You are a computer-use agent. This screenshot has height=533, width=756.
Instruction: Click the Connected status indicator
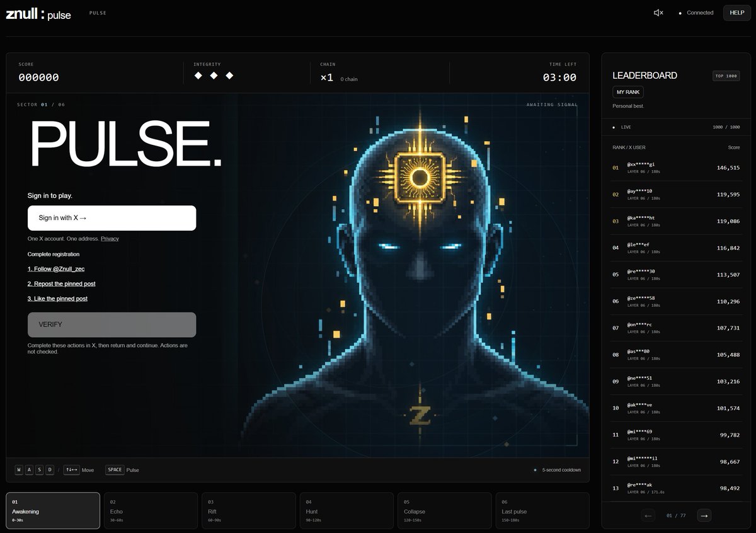(x=696, y=13)
